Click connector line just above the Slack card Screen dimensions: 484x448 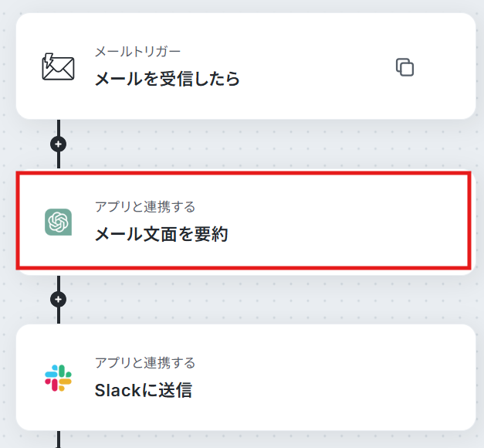[59, 316]
